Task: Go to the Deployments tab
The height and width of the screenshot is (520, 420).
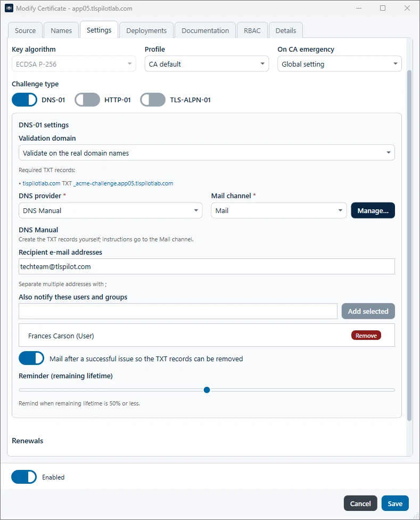Action: click(x=146, y=30)
